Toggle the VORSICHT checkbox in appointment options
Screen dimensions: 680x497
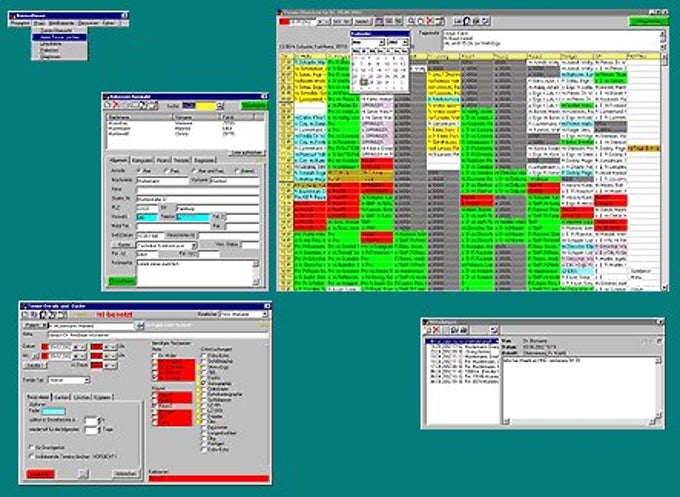click(x=31, y=457)
